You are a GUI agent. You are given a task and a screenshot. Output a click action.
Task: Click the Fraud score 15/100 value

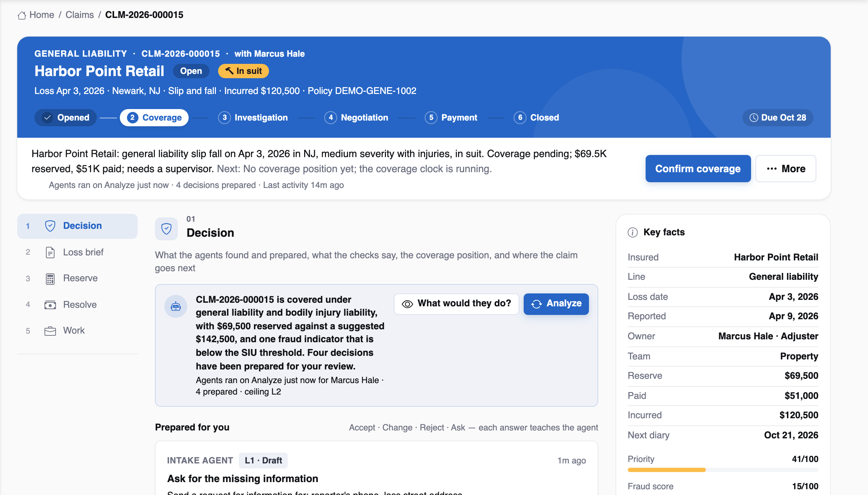tap(805, 486)
